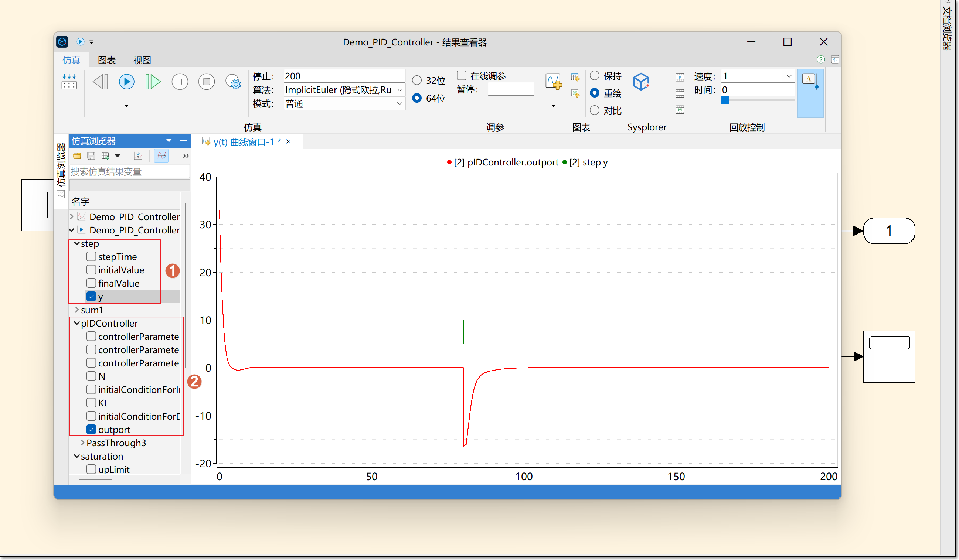Open the 视图 ribbon tab
The height and width of the screenshot is (560, 959).
pos(142,60)
